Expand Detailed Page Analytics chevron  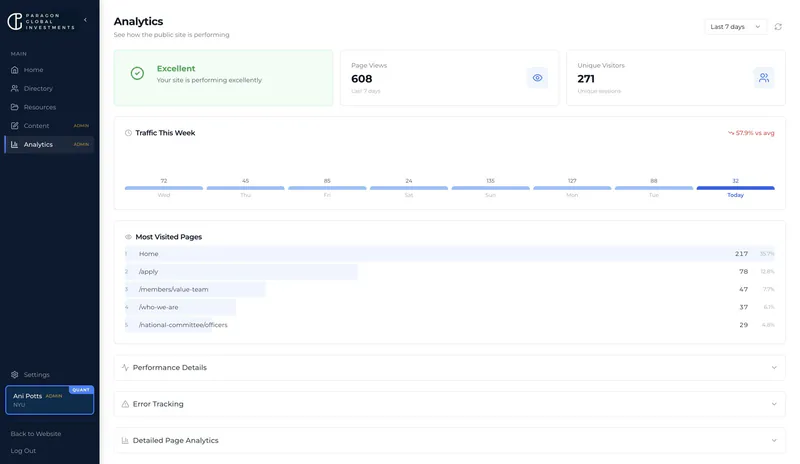coord(774,441)
